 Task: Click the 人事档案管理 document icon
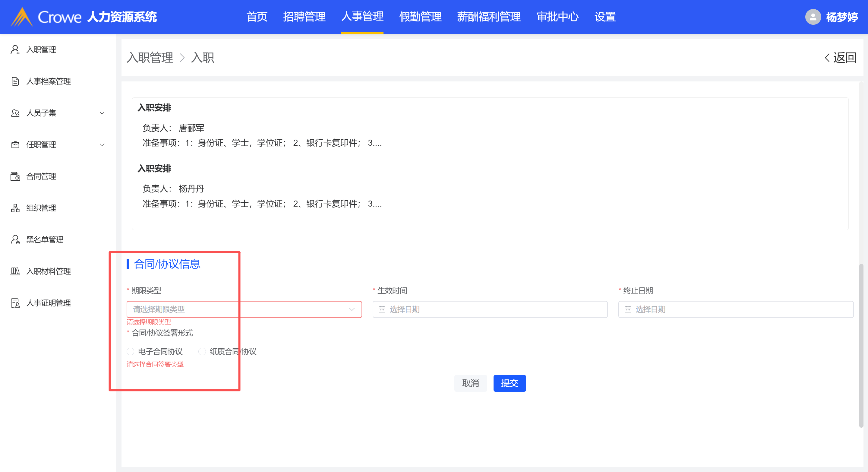(15, 81)
